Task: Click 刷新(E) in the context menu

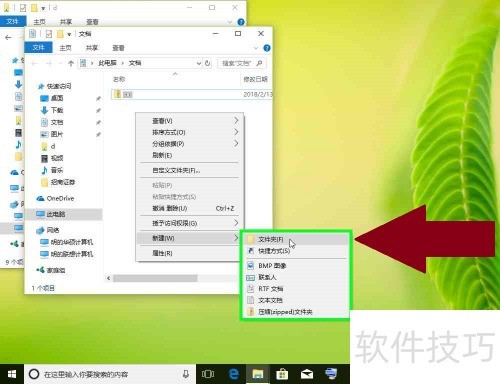Action: tap(190, 155)
